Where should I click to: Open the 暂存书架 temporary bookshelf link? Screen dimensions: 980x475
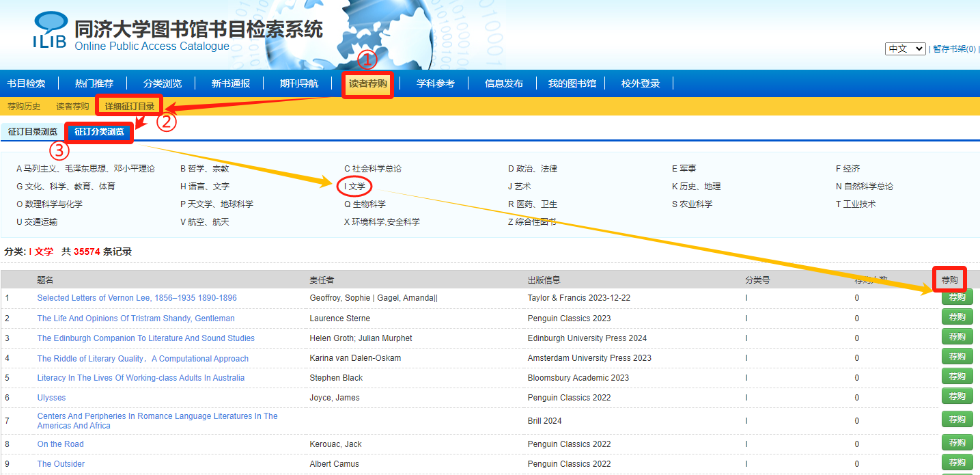[x=954, y=49]
